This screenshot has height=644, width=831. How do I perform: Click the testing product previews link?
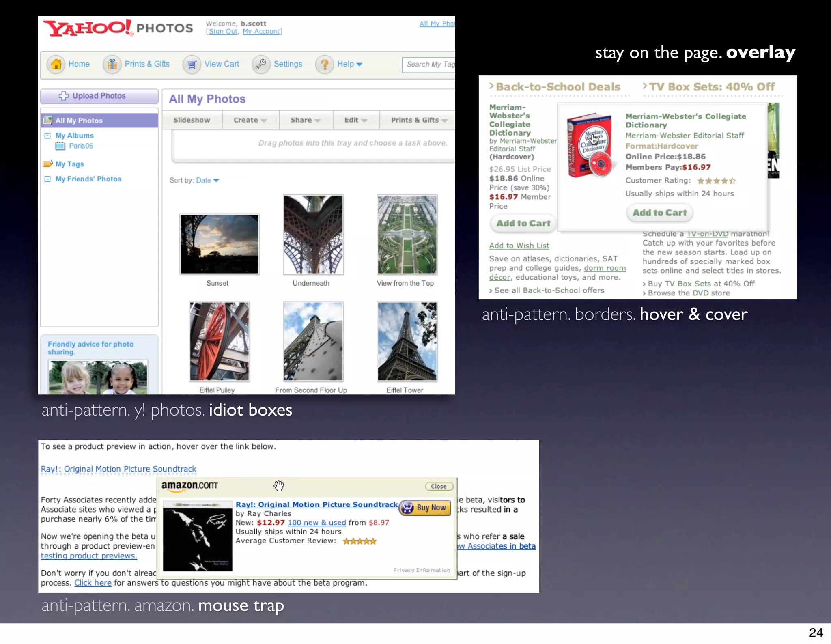coord(89,556)
